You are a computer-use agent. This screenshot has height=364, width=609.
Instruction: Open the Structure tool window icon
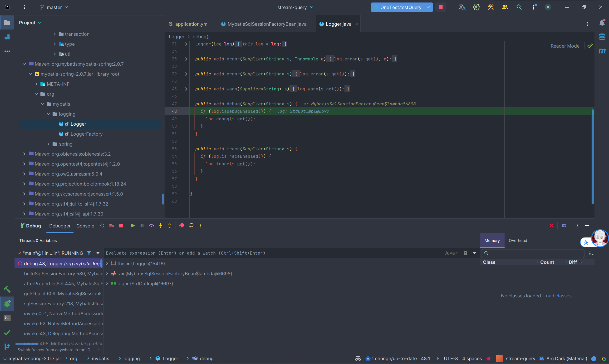[7, 37]
